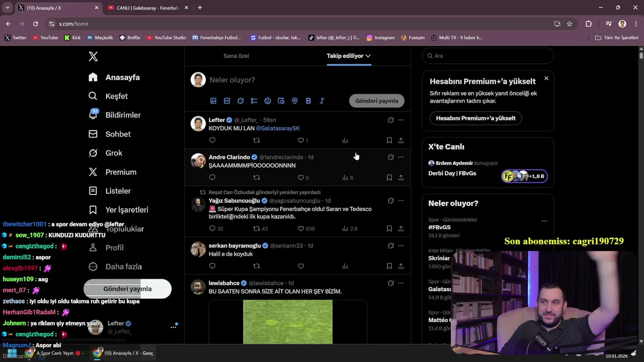Open Keşfet explore page
This screenshot has width=644, height=362.
pyautogui.click(x=108, y=96)
